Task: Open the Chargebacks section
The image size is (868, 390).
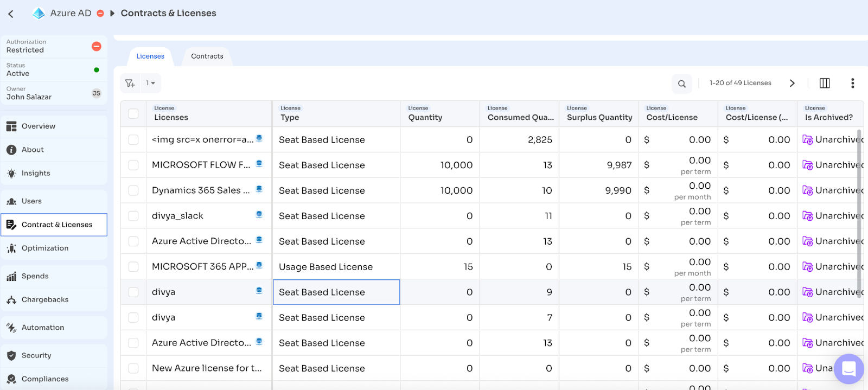Action: pyautogui.click(x=54, y=300)
